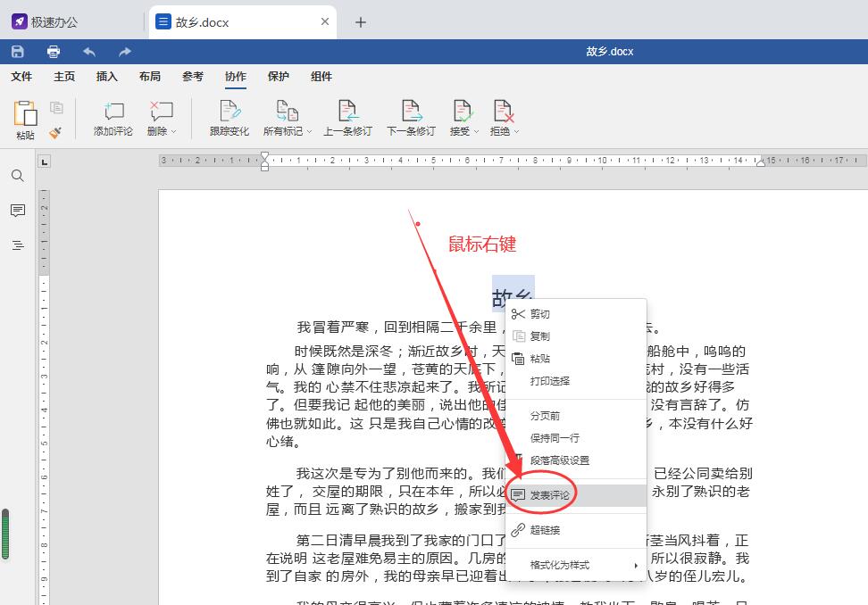This screenshot has width=868, height=605.
Task: Go to 下一条修订 next revision
Action: (412, 119)
